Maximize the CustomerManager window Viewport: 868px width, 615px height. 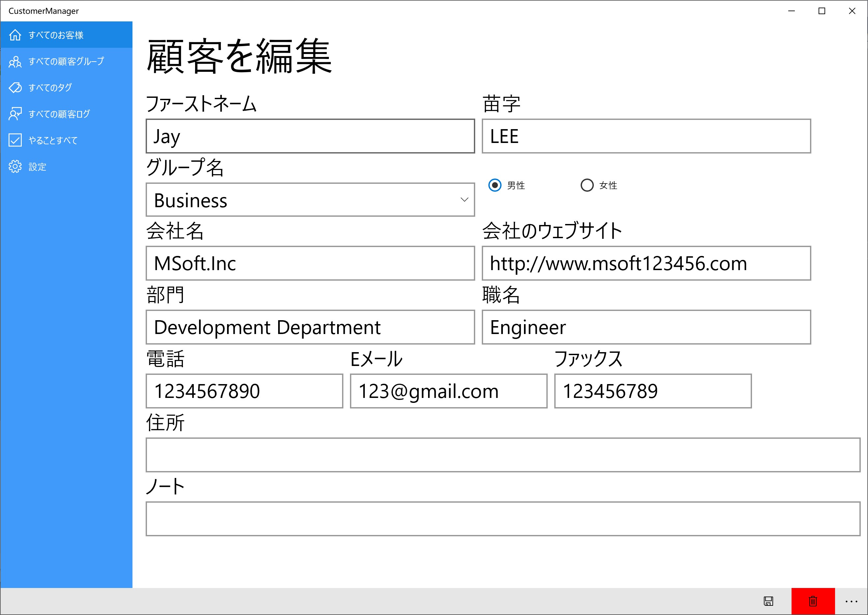pyautogui.click(x=822, y=11)
